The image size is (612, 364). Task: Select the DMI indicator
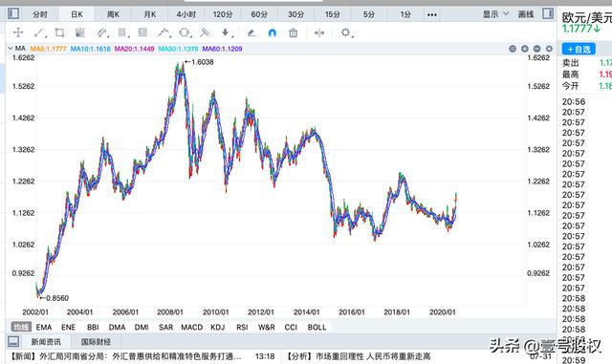point(142,327)
